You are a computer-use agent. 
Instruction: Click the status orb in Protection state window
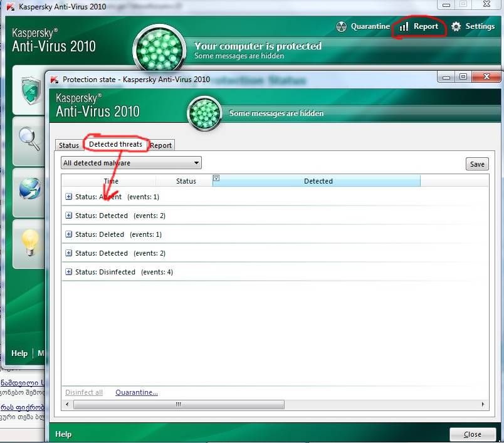(205, 113)
